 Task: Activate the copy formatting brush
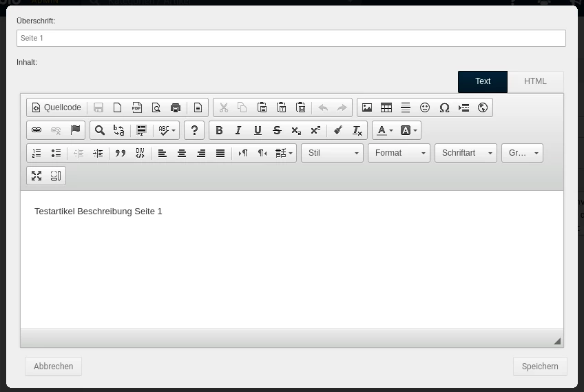(x=338, y=130)
